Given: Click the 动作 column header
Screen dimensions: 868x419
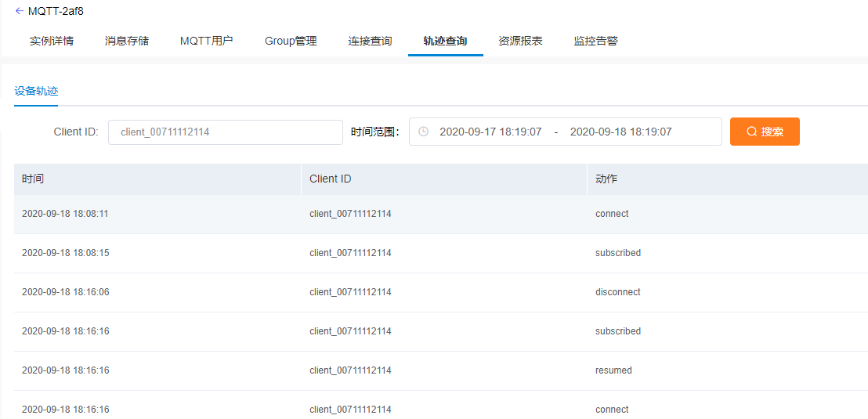Looking at the screenshot, I should click(x=606, y=179).
